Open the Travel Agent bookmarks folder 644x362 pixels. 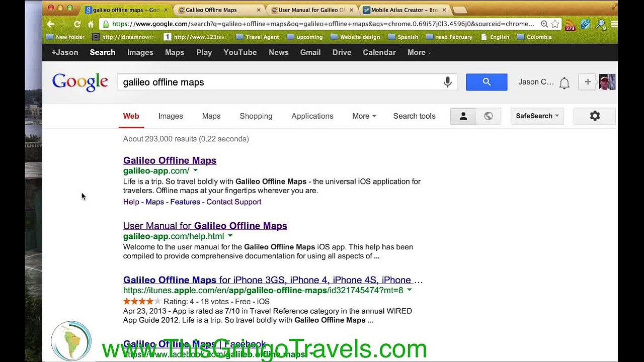(257, 37)
